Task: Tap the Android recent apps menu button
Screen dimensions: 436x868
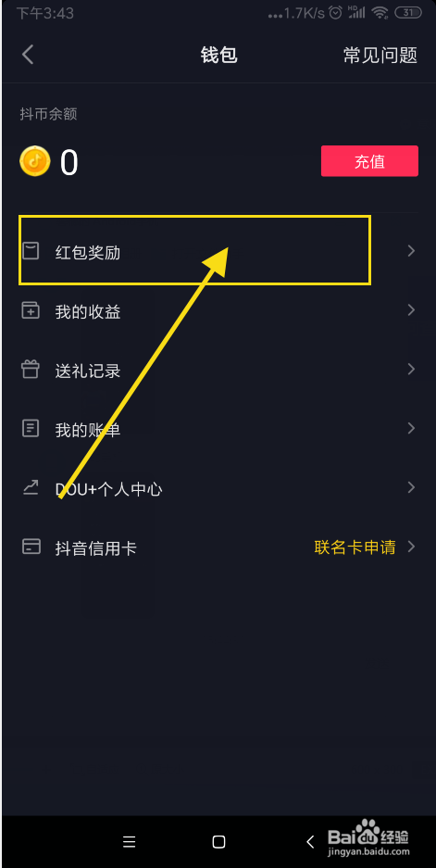Action: (x=130, y=842)
